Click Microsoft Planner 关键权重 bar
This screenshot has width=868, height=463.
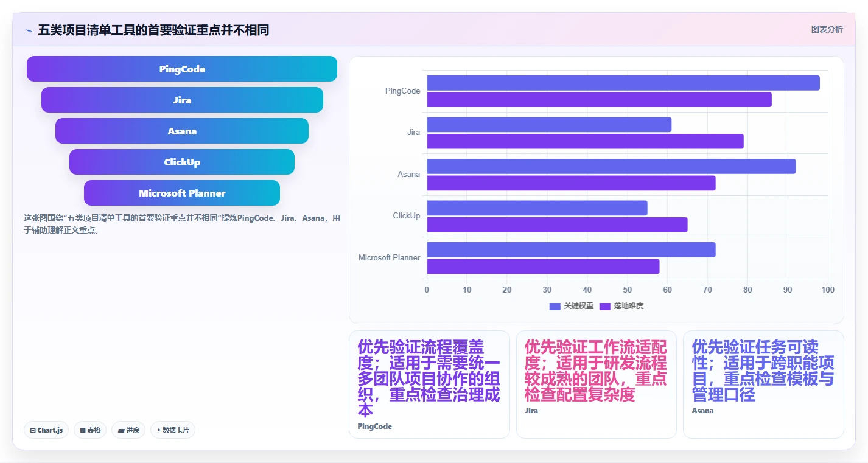tap(571, 249)
